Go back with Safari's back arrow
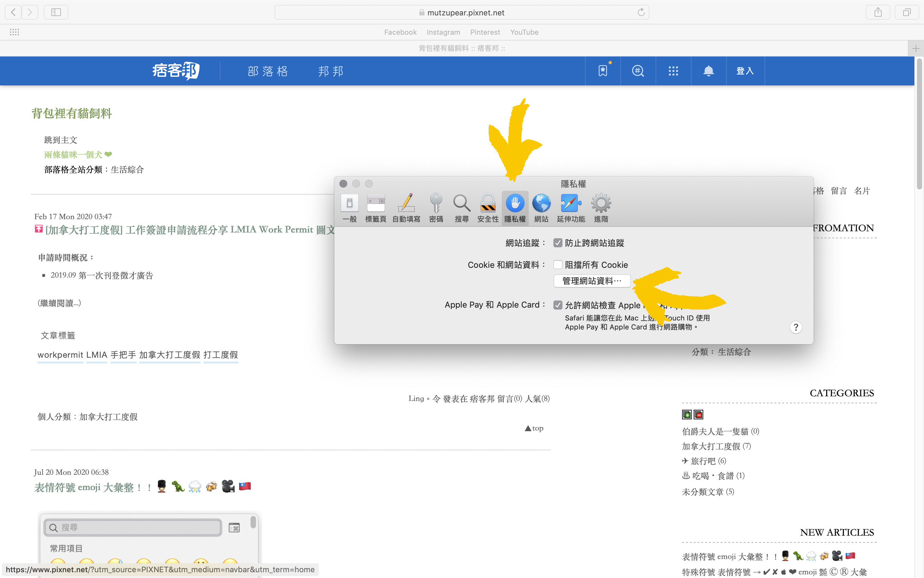The width and height of the screenshot is (924, 578). [x=13, y=12]
